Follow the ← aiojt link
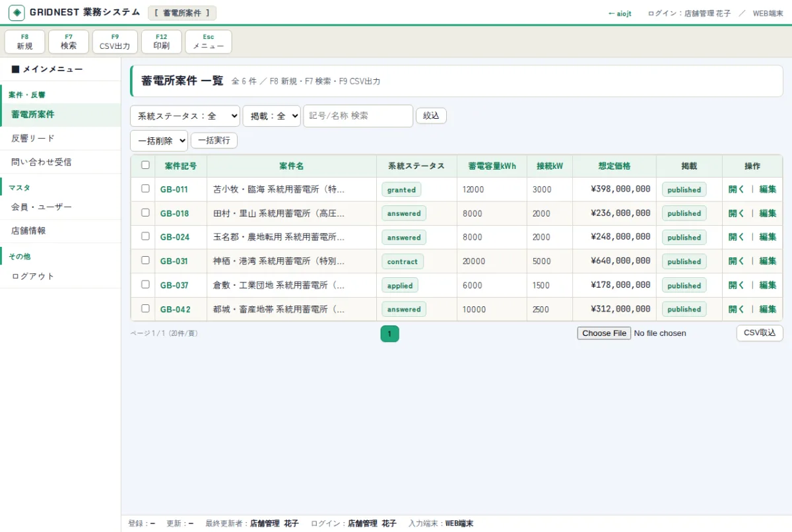 [x=620, y=13]
